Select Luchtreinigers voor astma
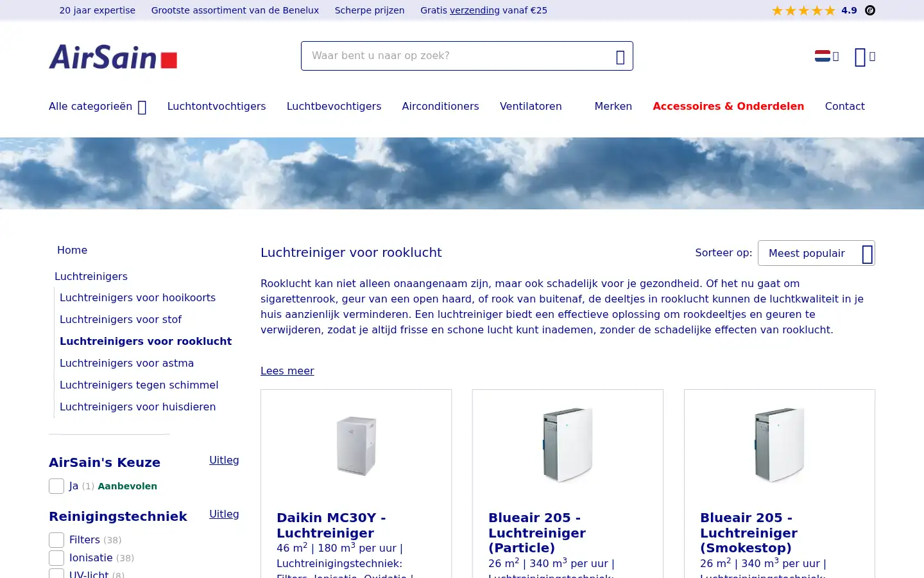This screenshot has height=578, width=924. (126, 363)
